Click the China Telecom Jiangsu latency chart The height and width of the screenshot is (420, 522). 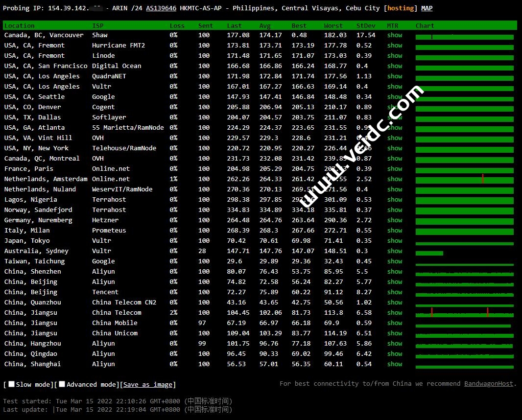[464, 313]
